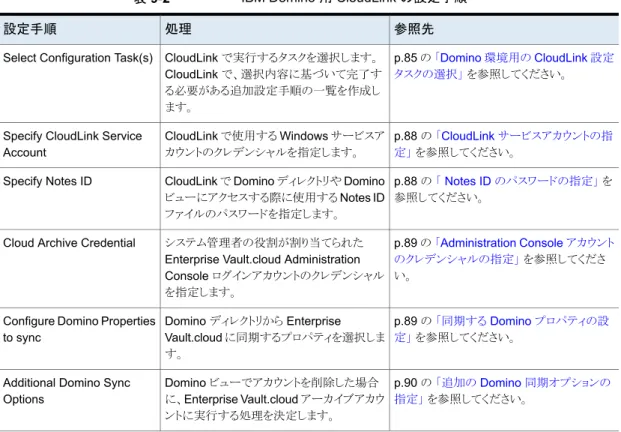Click page reference 'p.90 の'

point(412,383)
